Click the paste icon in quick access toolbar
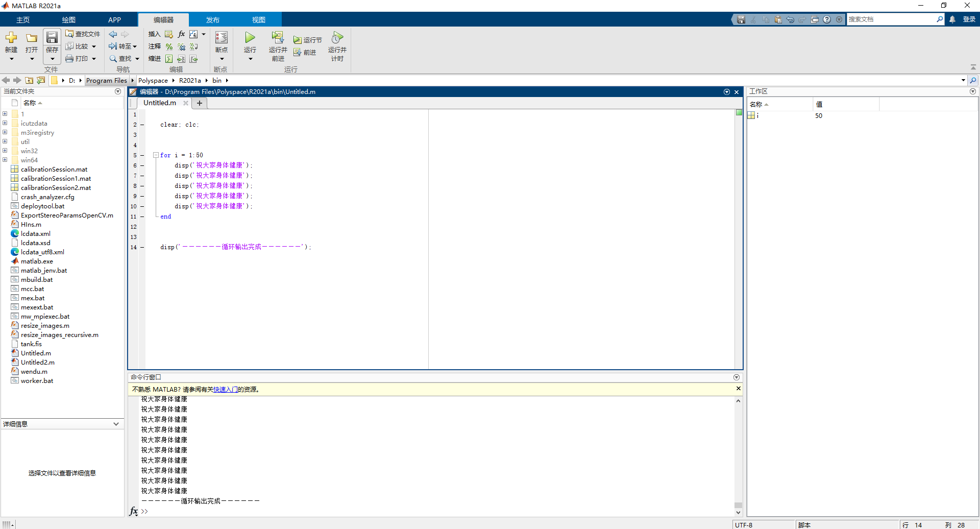This screenshot has width=980, height=529. tap(778, 19)
